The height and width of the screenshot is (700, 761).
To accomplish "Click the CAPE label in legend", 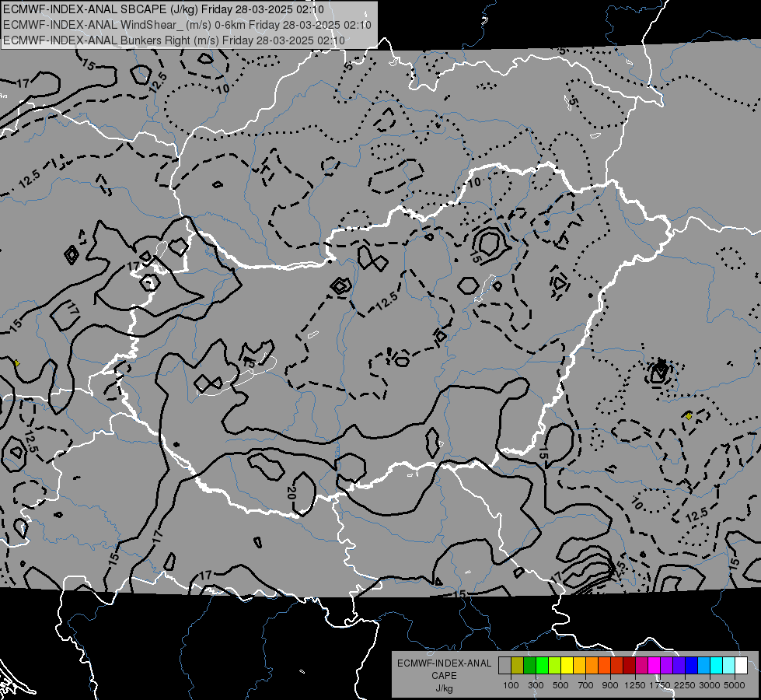I will coord(444,676).
